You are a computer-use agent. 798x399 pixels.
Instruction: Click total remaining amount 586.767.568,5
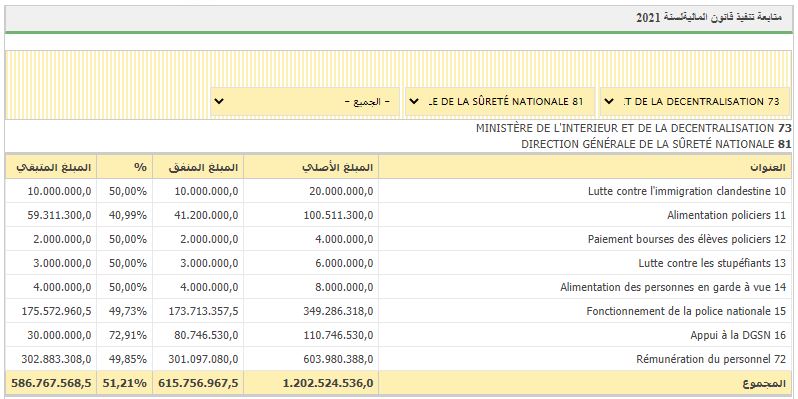pyautogui.click(x=51, y=383)
